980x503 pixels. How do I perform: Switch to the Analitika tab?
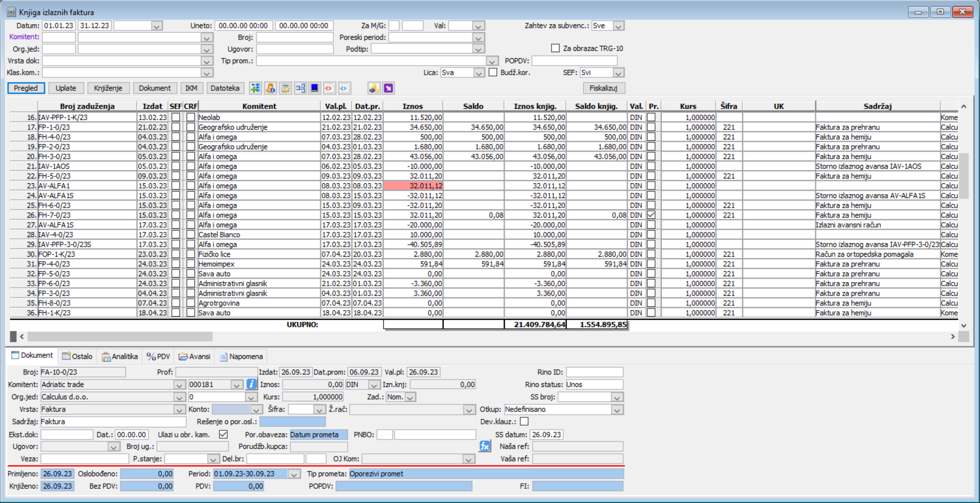[120, 356]
